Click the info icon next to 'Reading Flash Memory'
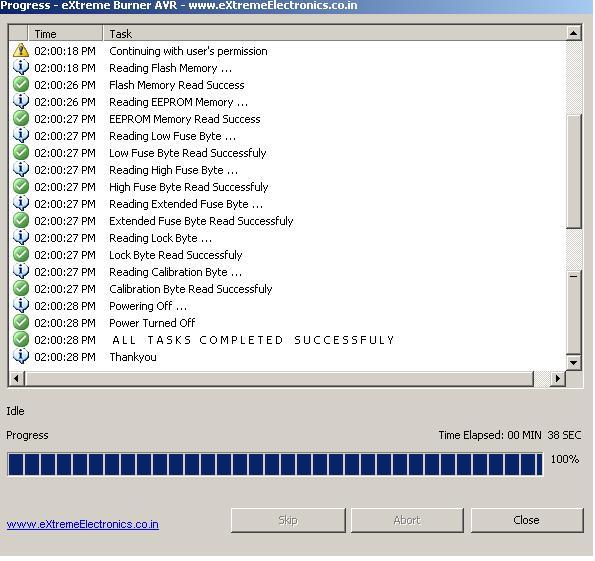This screenshot has width=595, height=561. (x=21, y=68)
